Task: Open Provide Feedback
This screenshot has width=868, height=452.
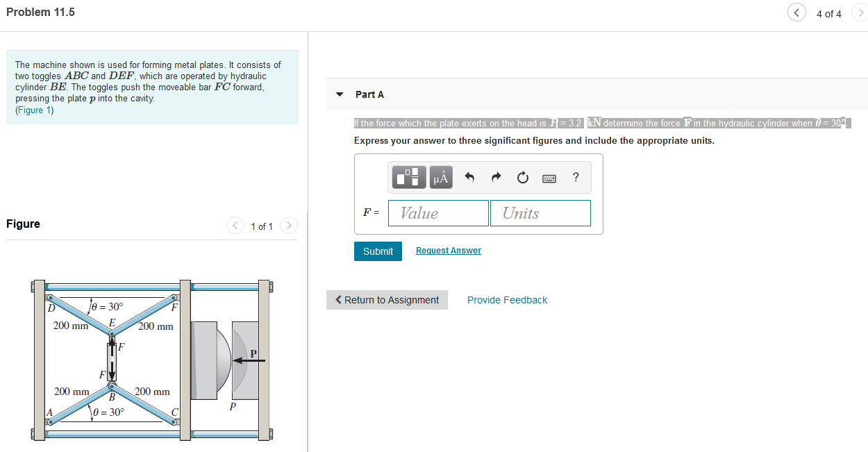Action: click(x=507, y=299)
